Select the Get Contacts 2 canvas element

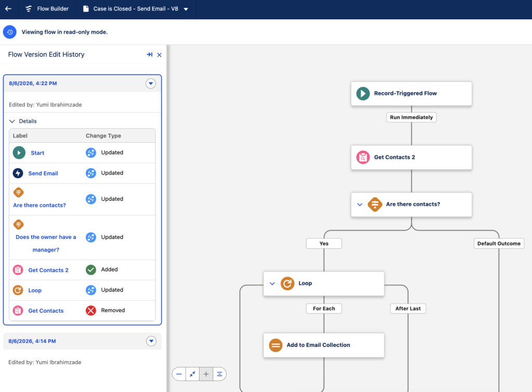[x=411, y=157]
